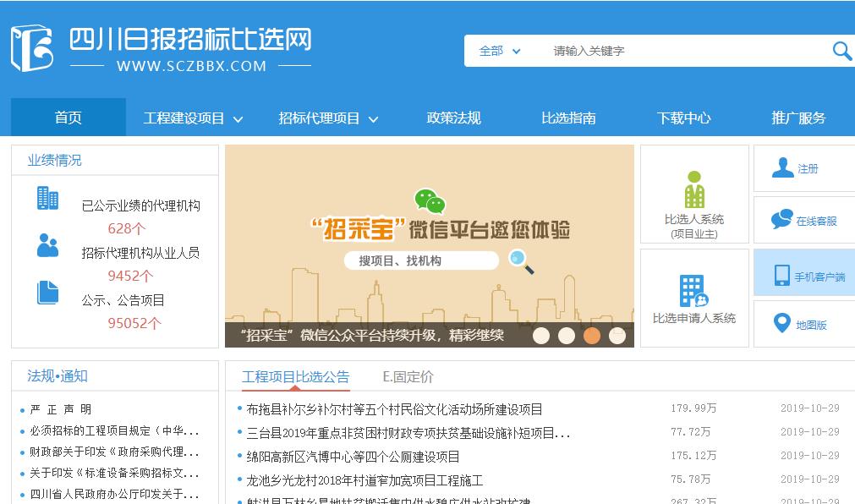Click 招标代理机构从业人员 label
The width and height of the screenshot is (855, 504).
pos(140,253)
